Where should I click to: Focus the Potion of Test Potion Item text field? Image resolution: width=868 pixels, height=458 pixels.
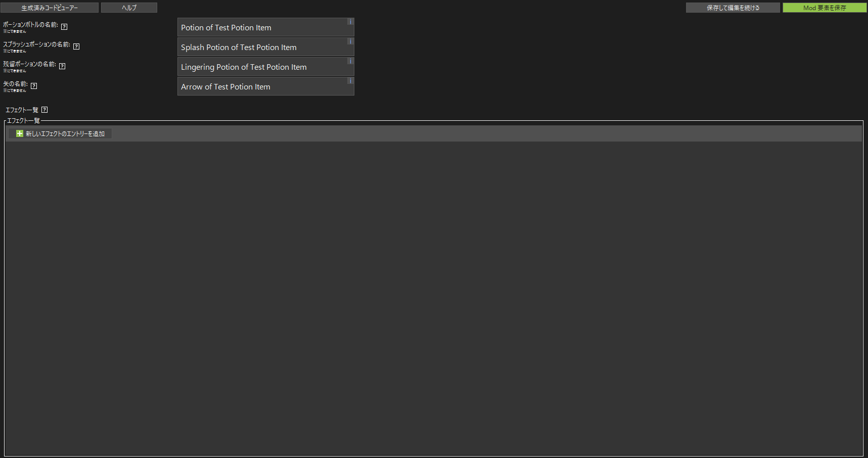click(x=260, y=28)
